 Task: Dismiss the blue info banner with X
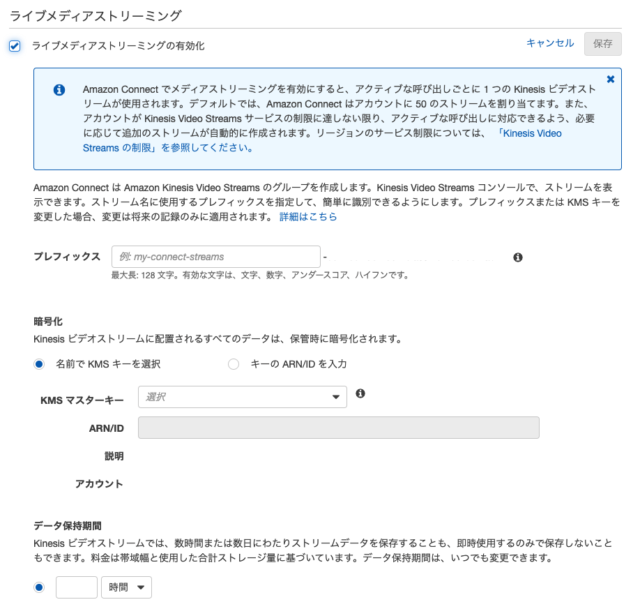tap(610, 79)
